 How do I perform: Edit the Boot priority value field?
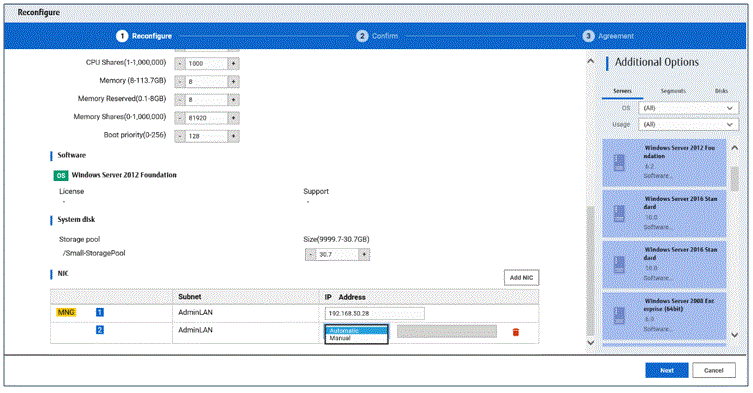206,136
